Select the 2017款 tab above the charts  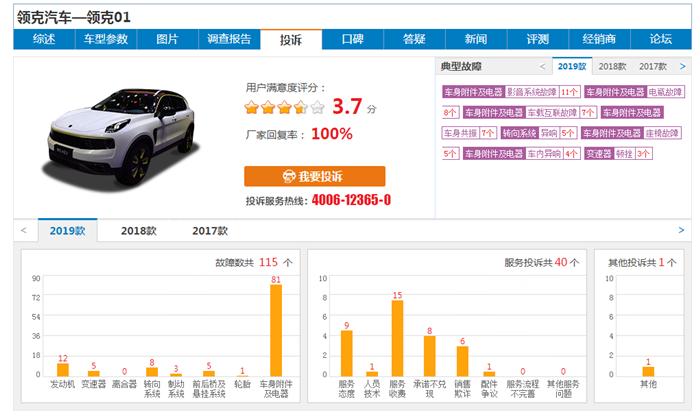click(210, 231)
